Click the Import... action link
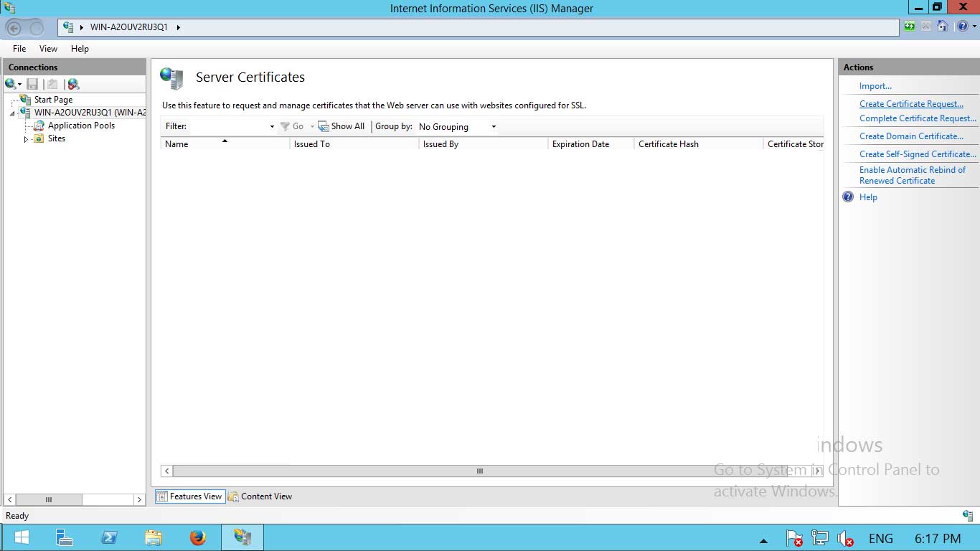This screenshot has width=980, height=551. pos(875,86)
